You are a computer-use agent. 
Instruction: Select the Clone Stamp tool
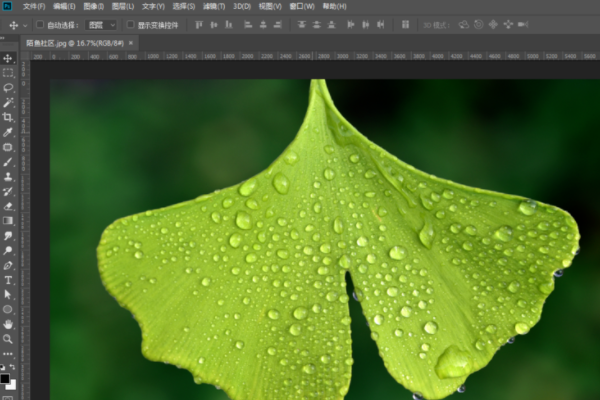coord(8,176)
